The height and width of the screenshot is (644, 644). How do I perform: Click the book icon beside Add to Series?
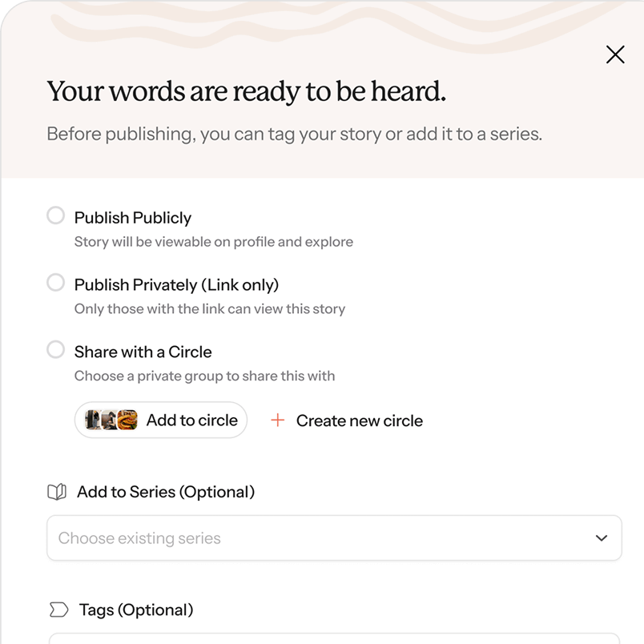57,492
